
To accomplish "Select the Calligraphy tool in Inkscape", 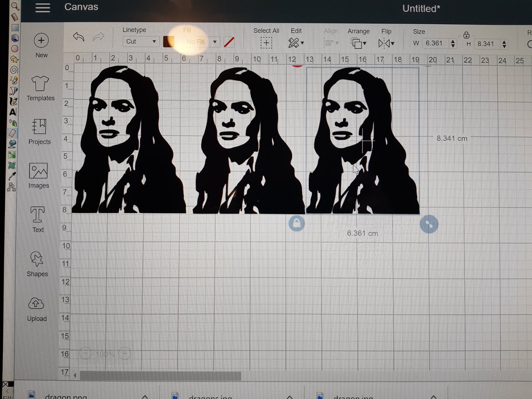I will pos(13,101).
